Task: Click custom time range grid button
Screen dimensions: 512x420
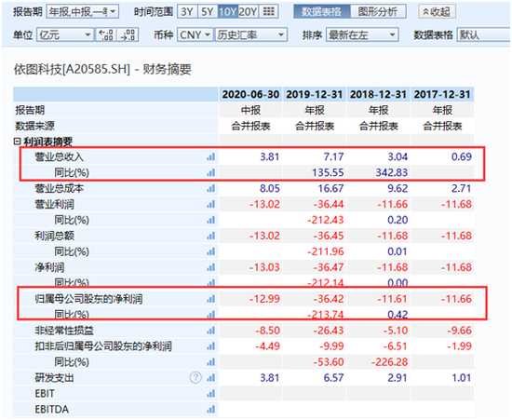Action: (269, 12)
